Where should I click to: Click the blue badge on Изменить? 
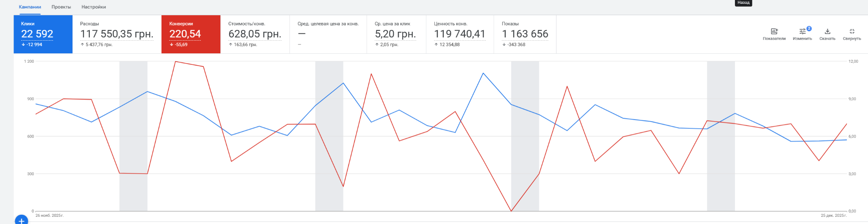[x=809, y=28]
